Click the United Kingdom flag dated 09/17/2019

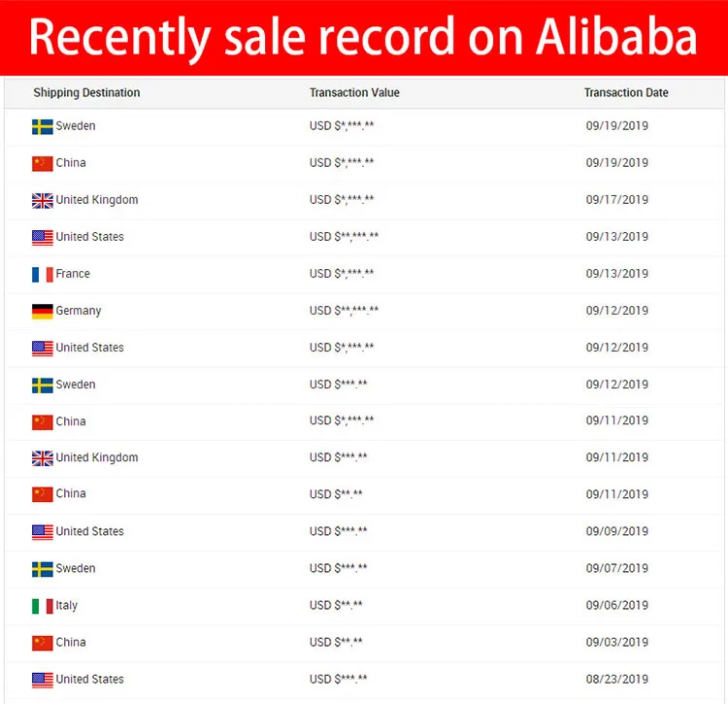click(42, 201)
